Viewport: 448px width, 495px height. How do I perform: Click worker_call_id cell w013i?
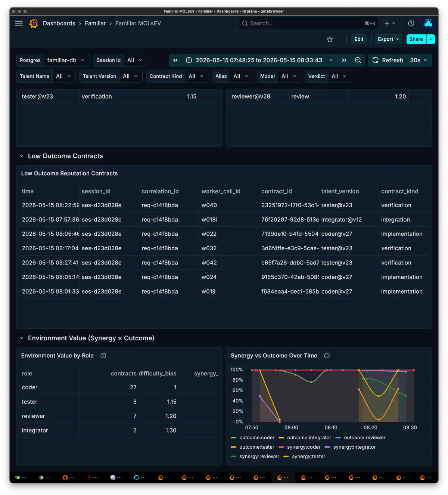(x=228, y=220)
